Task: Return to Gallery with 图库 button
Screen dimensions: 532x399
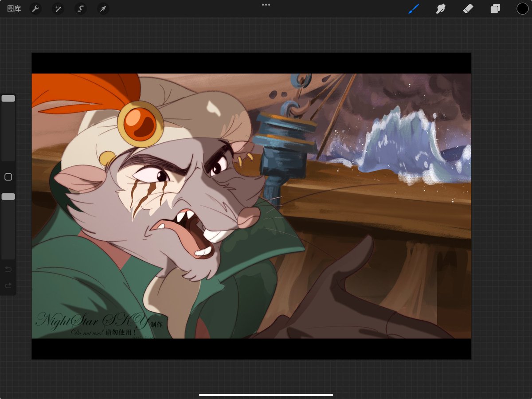Action: point(14,8)
